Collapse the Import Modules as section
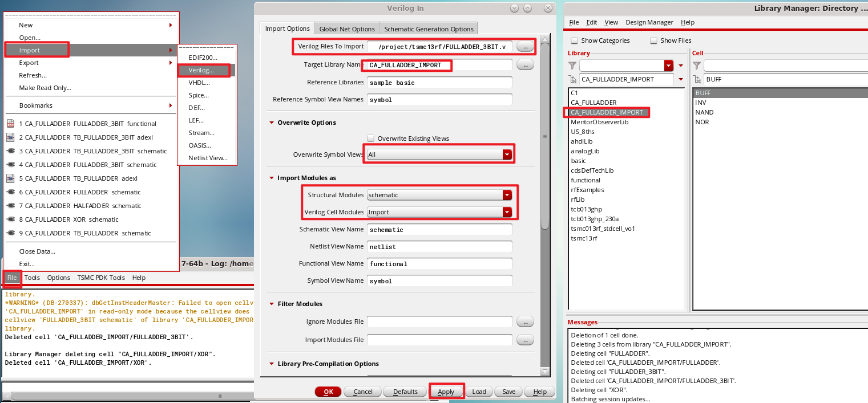868x403 pixels. click(271, 177)
